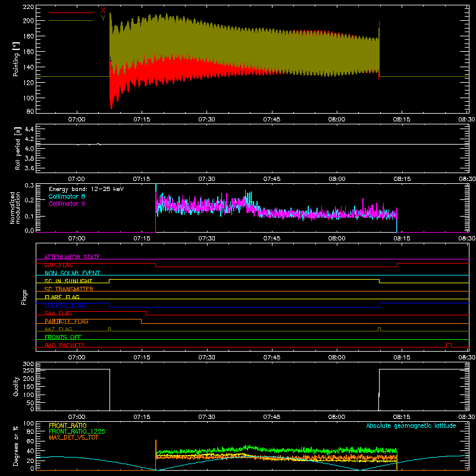Select the SAA_FLAG label
Viewport: 476px width, 476px height.
click(58, 313)
